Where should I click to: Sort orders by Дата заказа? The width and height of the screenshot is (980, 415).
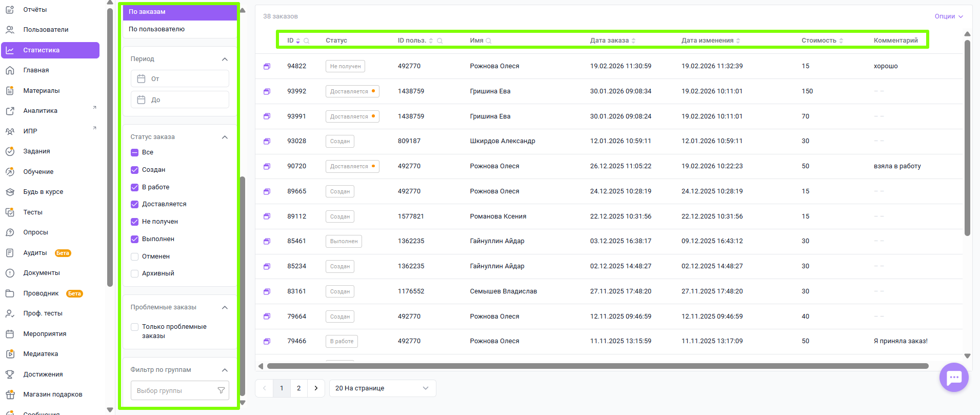click(633, 41)
